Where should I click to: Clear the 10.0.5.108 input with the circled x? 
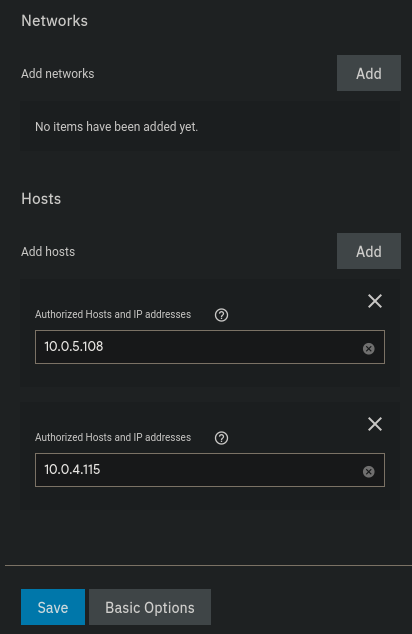[x=368, y=349]
